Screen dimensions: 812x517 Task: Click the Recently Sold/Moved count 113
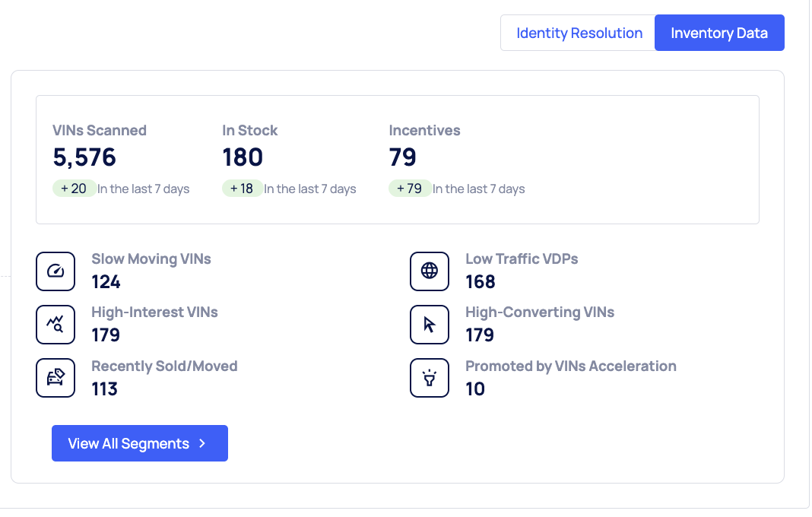click(x=105, y=389)
